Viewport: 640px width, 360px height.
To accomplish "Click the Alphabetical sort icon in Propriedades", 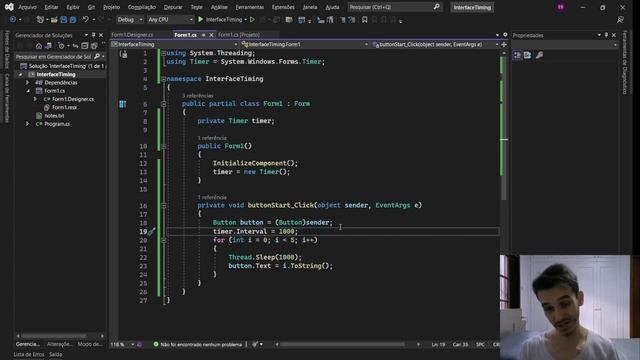I will tap(527, 55).
